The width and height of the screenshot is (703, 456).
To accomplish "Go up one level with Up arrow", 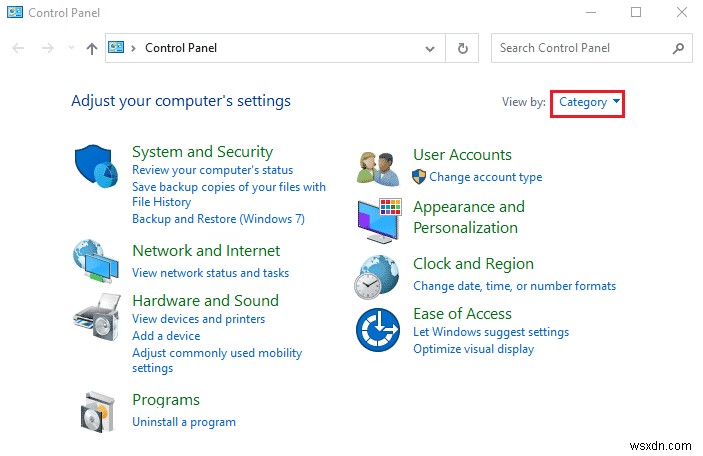I will (92, 48).
